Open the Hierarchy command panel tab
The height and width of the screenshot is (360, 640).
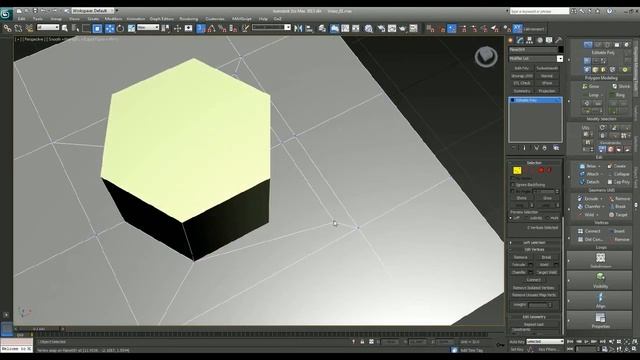point(529,40)
